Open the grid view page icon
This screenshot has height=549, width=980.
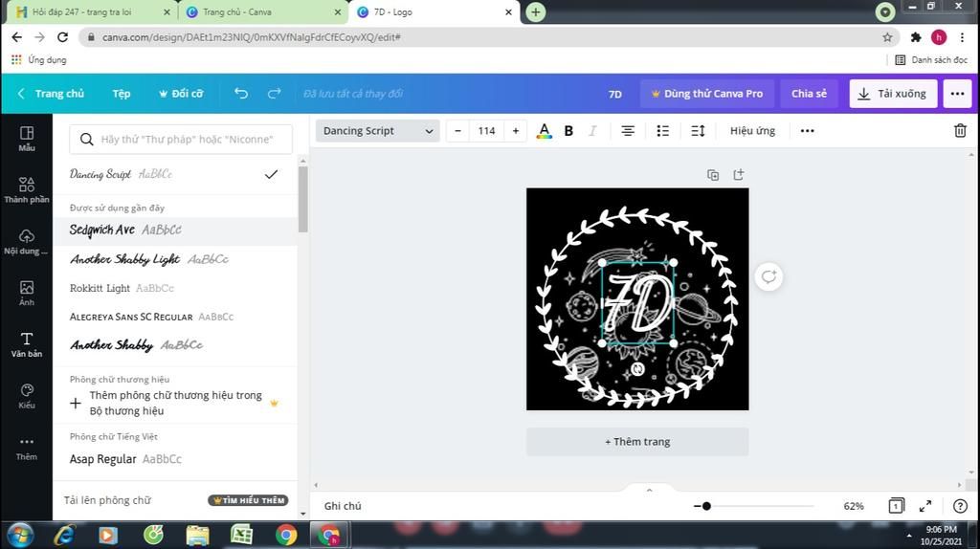[896, 506]
